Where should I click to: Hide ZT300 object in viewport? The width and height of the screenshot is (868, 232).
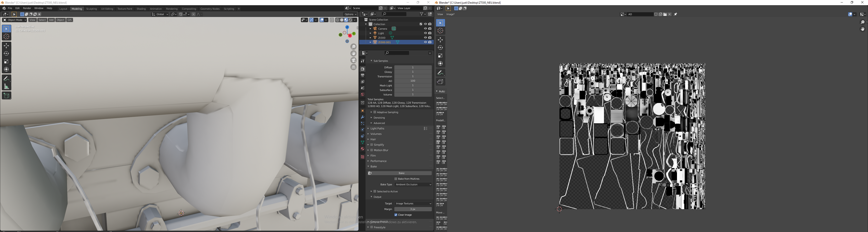[425, 38]
